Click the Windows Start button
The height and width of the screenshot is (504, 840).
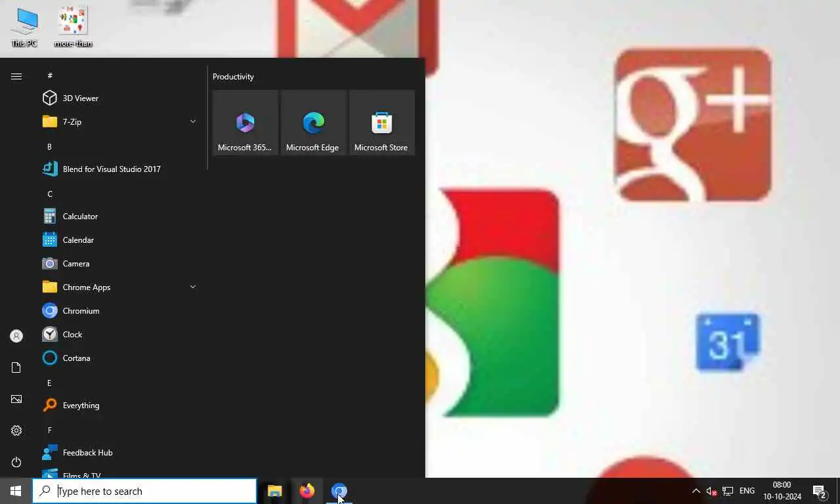tap(16, 491)
